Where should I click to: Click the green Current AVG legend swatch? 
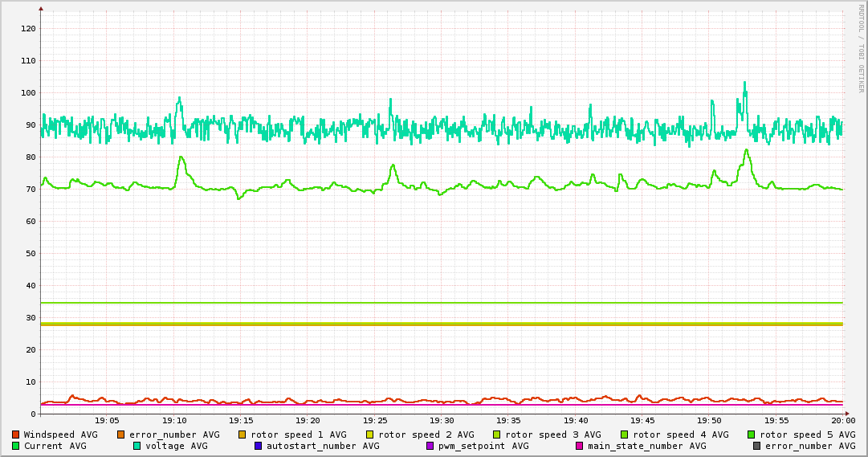[x=16, y=446]
